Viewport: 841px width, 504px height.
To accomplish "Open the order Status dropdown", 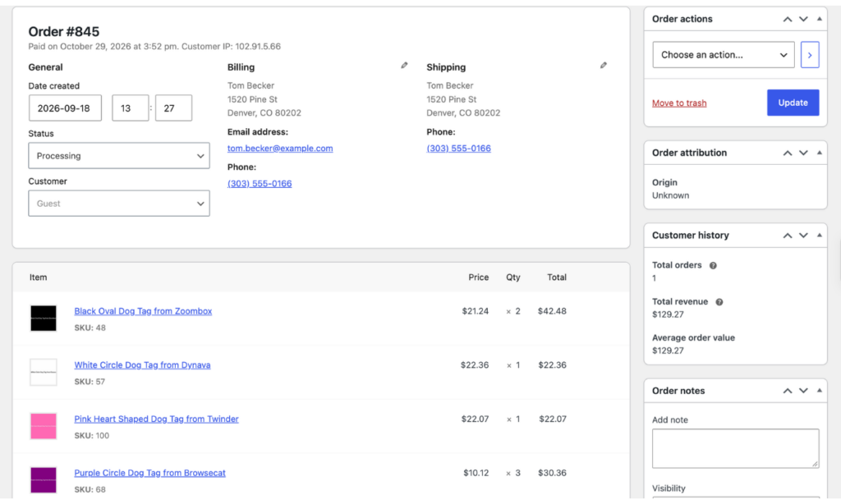I will point(119,155).
